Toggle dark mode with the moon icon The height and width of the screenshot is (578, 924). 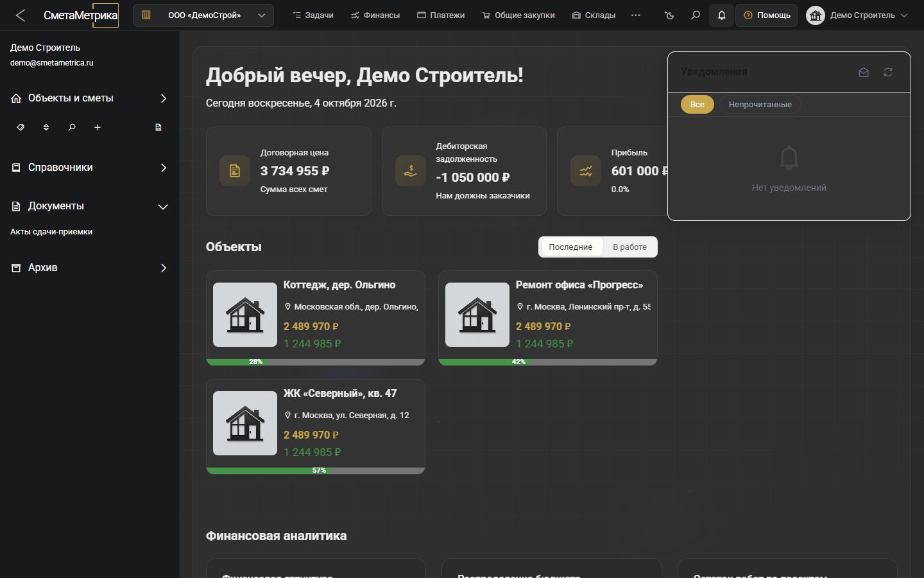[669, 15]
